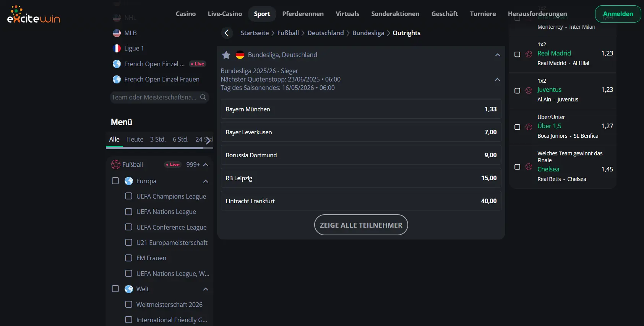Click the back arrow beside breadcrumbs
This screenshot has width=644, height=326.
click(x=227, y=33)
